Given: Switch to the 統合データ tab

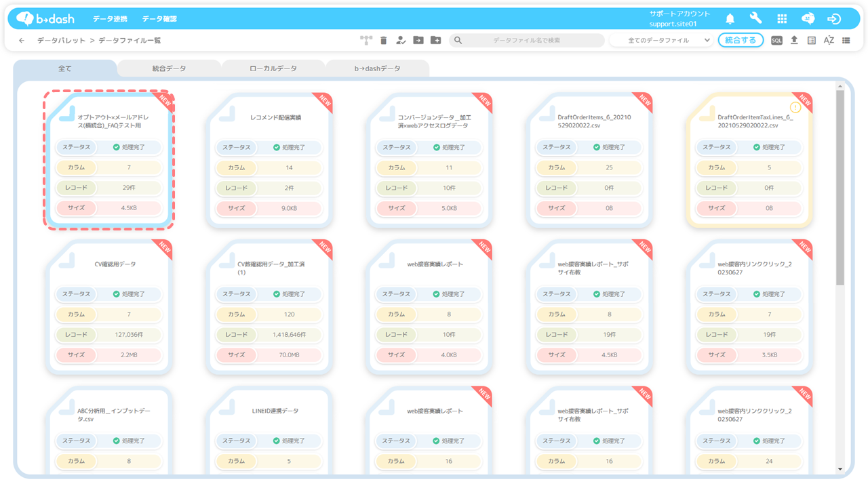Looking at the screenshot, I should click(x=170, y=68).
